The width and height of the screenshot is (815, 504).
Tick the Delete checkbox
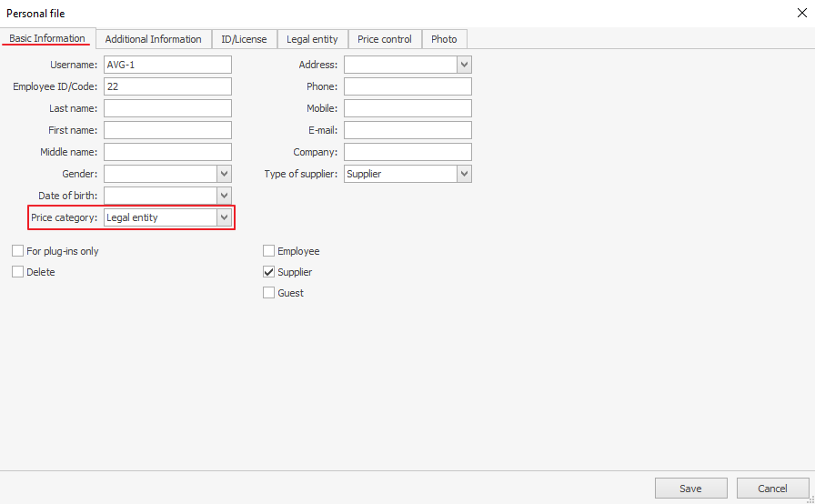tap(18, 272)
